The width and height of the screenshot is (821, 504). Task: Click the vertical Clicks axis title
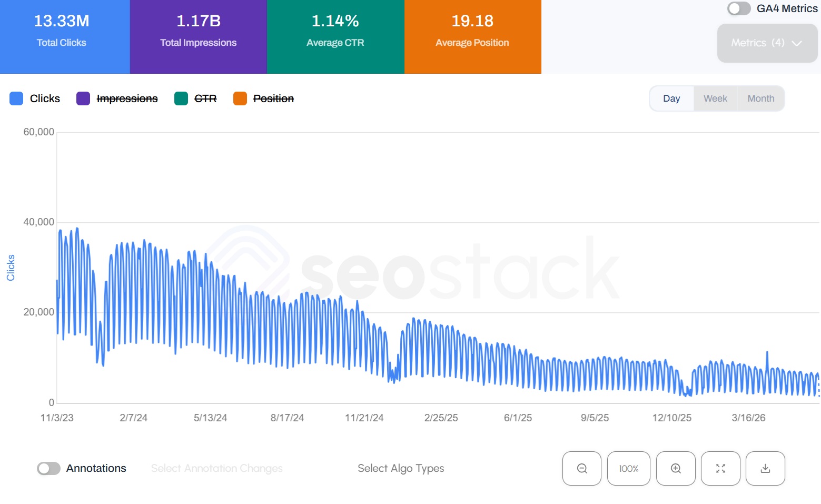point(11,268)
